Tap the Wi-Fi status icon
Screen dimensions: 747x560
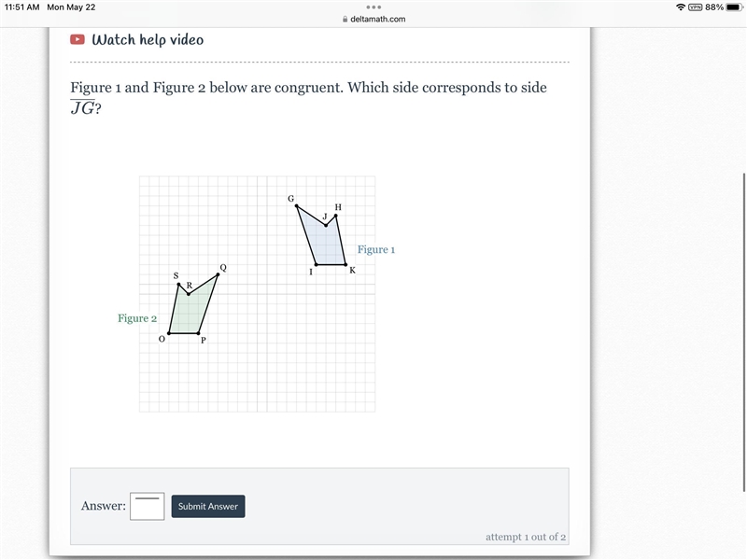pos(681,7)
